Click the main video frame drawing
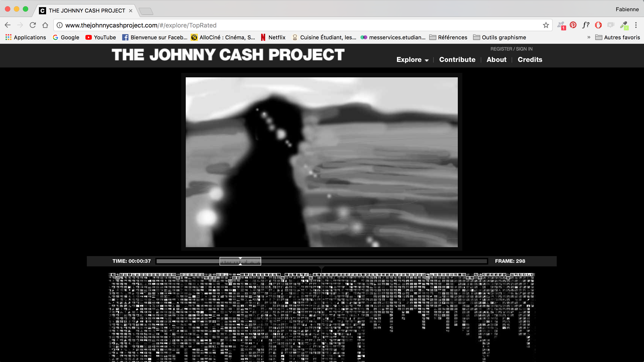The image size is (644, 362). click(x=322, y=162)
